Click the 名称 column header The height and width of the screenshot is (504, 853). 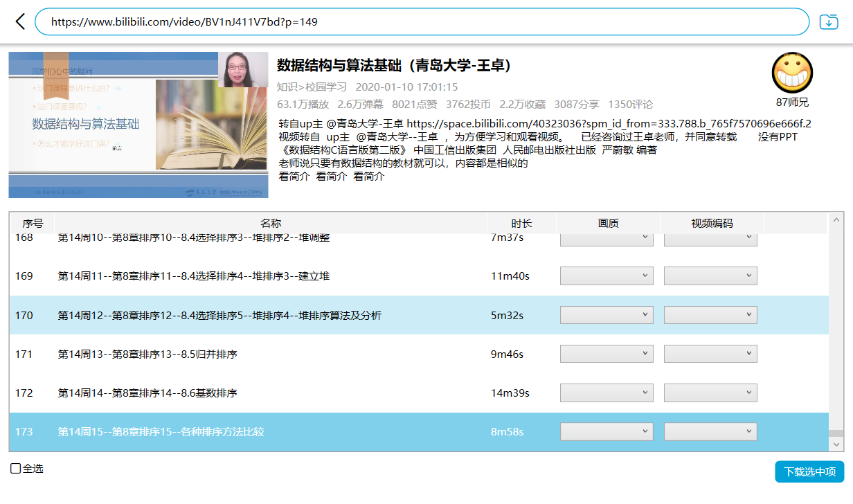(271, 223)
